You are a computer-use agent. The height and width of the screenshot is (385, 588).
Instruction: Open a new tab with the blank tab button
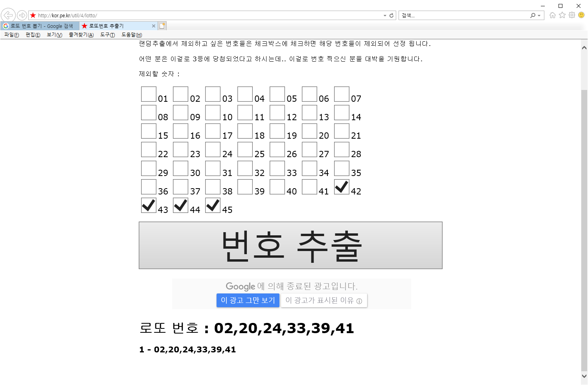[162, 26]
